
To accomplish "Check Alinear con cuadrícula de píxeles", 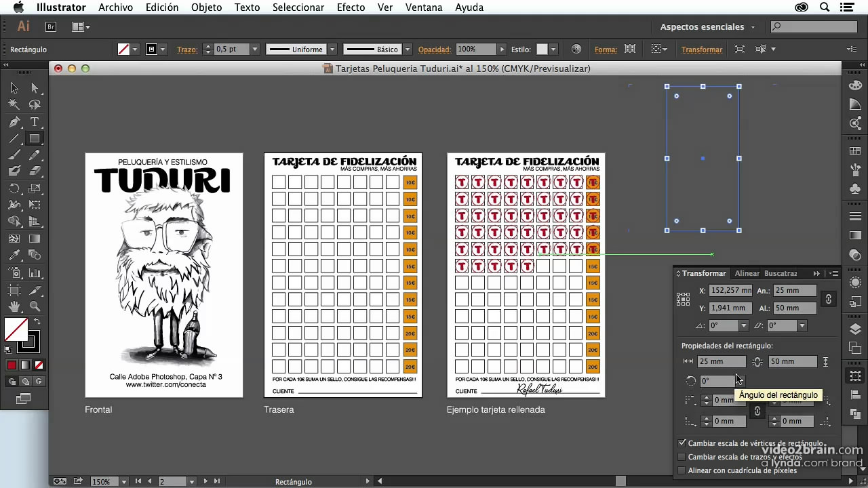I will pyautogui.click(x=682, y=470).
